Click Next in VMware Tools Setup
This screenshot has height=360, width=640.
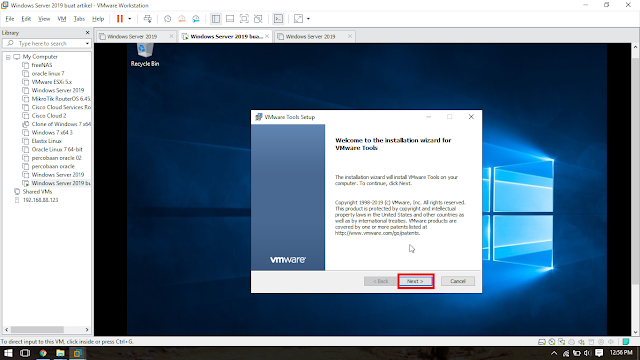point(415,281)
